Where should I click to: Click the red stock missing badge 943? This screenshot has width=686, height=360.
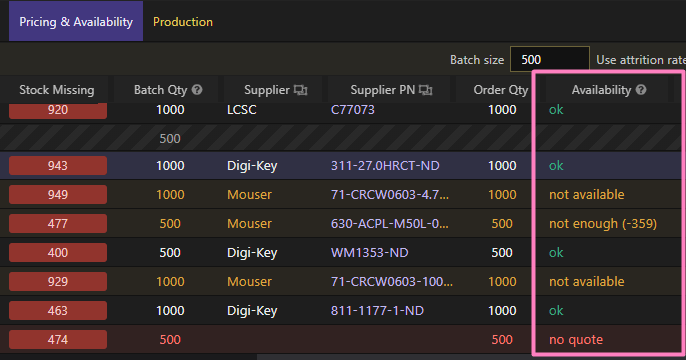click(58, 166)
